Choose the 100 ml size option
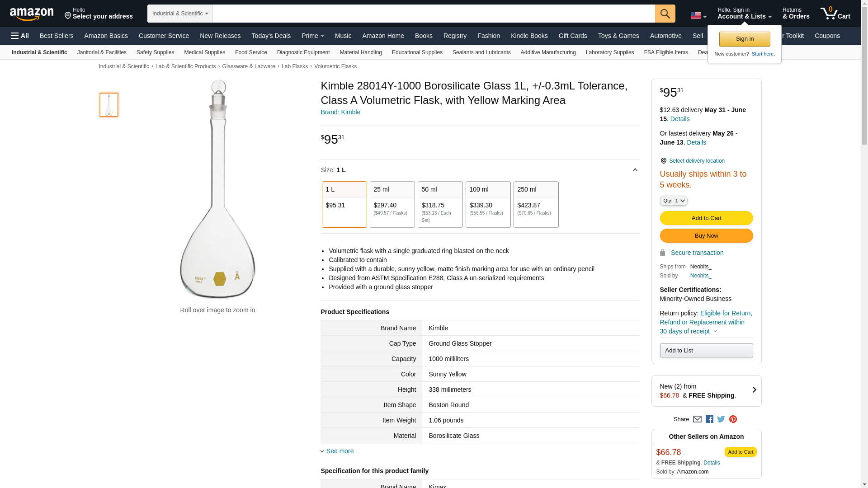The image size is (868, 488). coord(488,204)
